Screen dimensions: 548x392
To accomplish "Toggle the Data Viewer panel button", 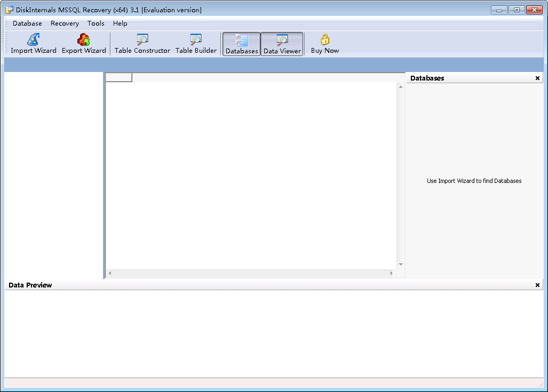I will pyautogui.click(x=282, y=44).
